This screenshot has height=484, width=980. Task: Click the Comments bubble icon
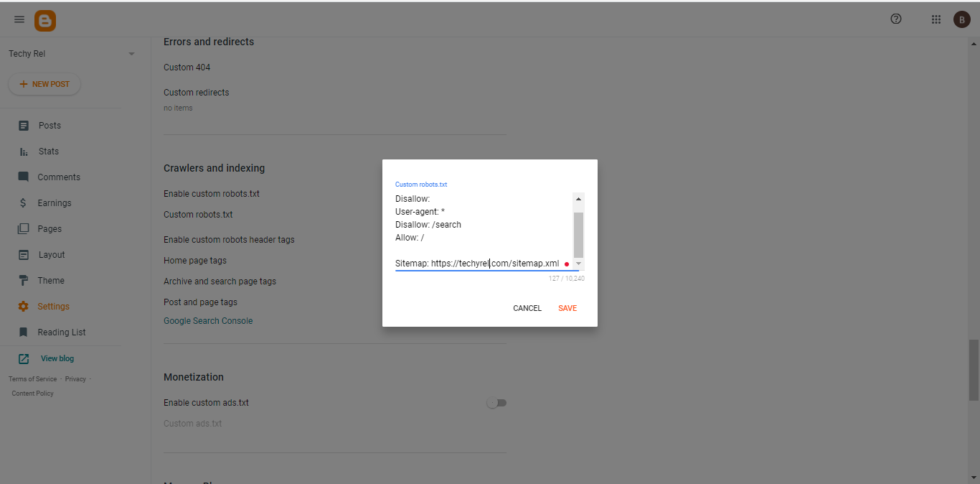point(24,177)
